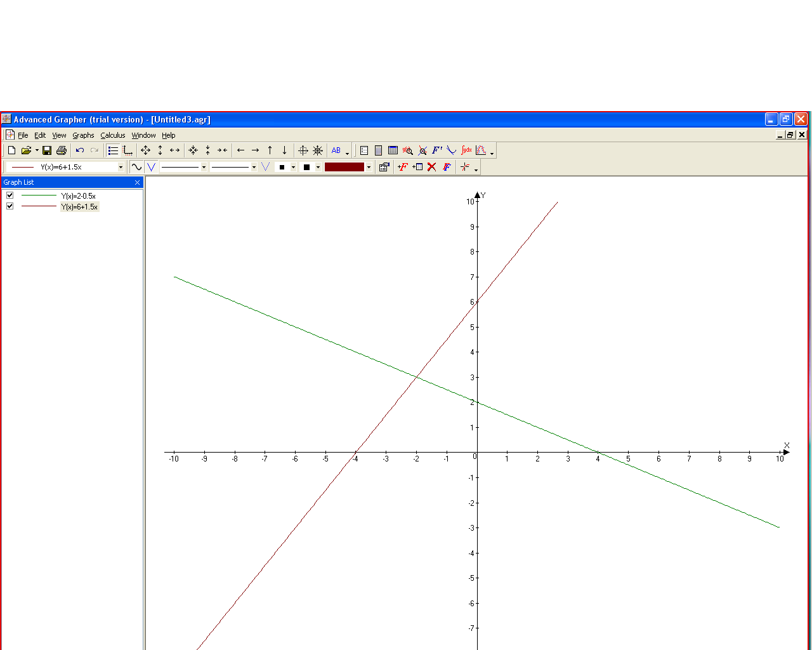Find graph intersections with crossed lines icon
Screen dimensions: 812x650
[x=422, y=150]
